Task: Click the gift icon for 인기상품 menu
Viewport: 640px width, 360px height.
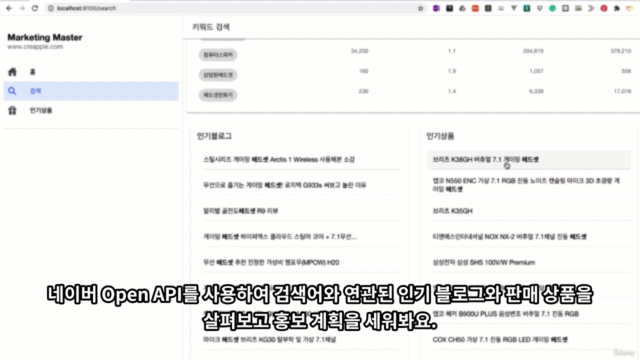Action: click(x=12, y=110)
